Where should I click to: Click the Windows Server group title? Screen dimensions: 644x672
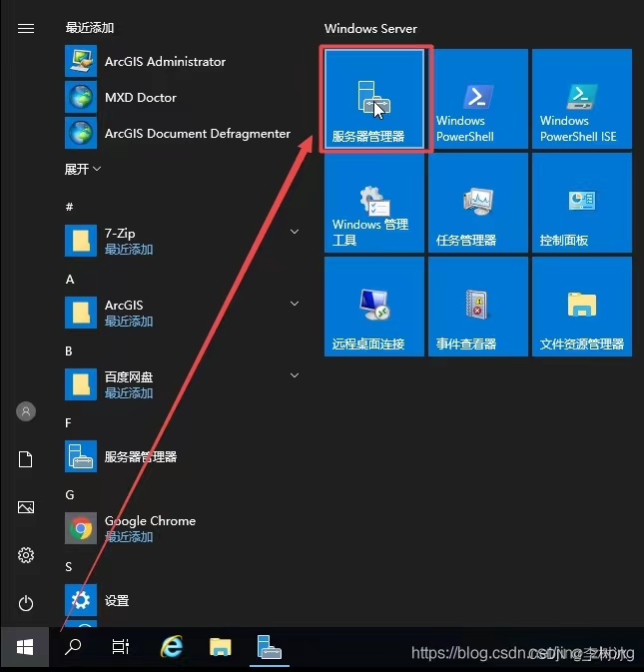tap(370, 29)
